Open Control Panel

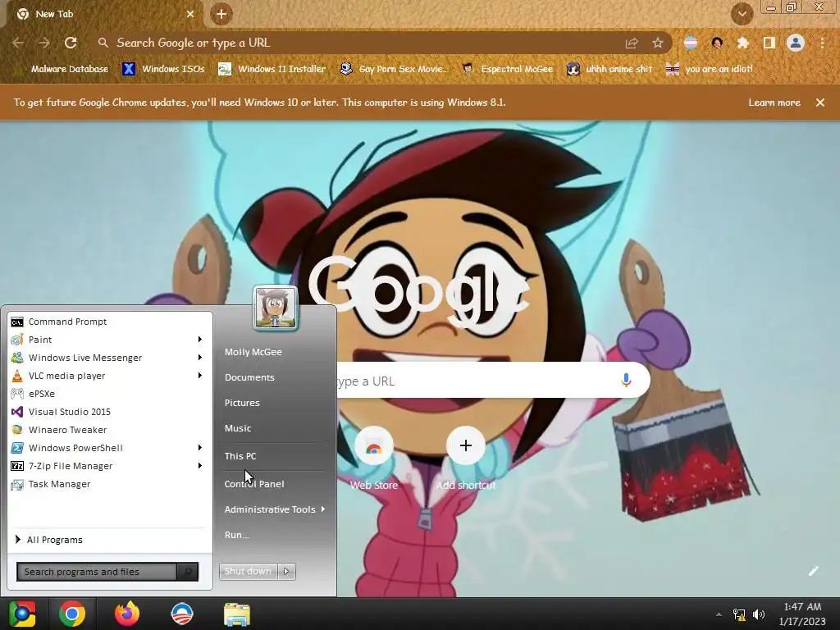point(254,484)
